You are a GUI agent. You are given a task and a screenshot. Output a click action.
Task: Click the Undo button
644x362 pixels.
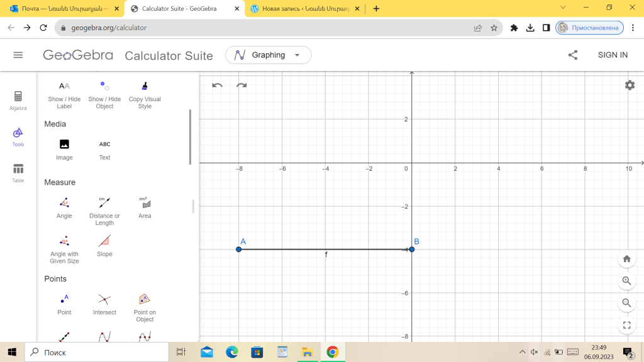pos(217,85)
